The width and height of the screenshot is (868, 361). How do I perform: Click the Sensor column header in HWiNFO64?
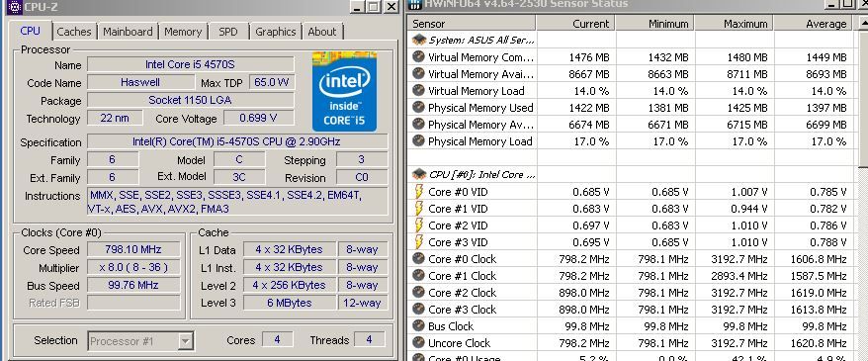coord(473,24)
